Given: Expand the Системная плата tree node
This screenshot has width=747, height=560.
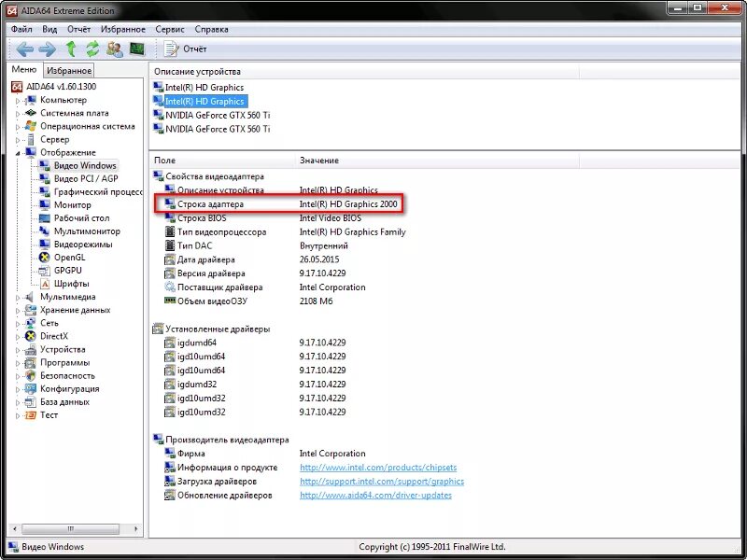Looking at the screenshot, I should point(18,113).
